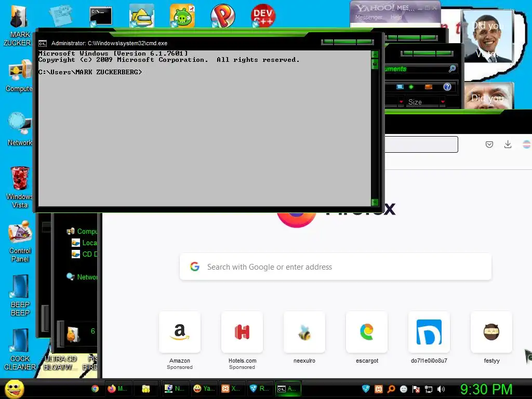
Task: Click the Firefox address bar field
Action: 421,144
